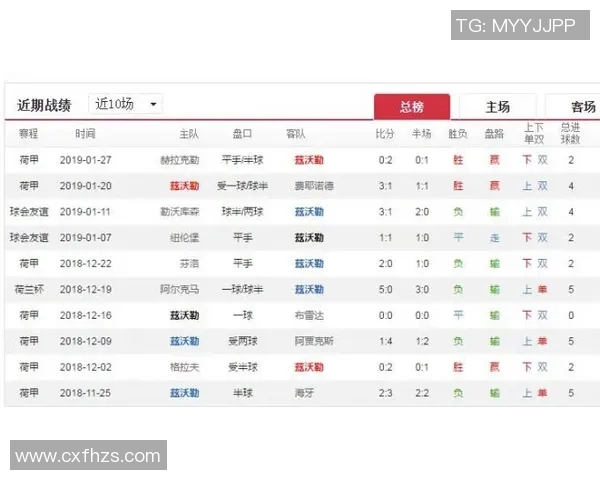The height and width of the screenshot is (480, 600).
Task: Open the 近10场 match count dropdown
Action: tap(126, 104)
